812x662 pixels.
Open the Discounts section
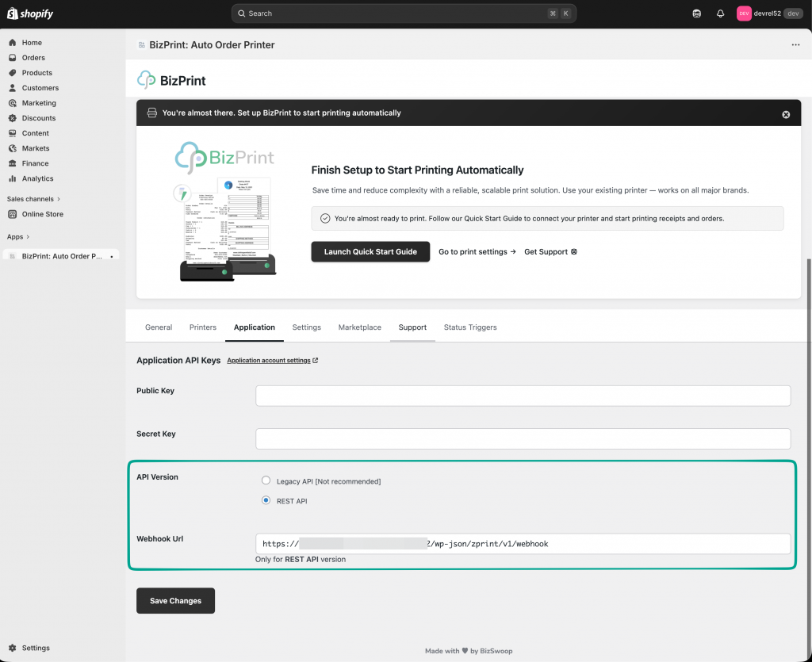(x=39, y=118)
